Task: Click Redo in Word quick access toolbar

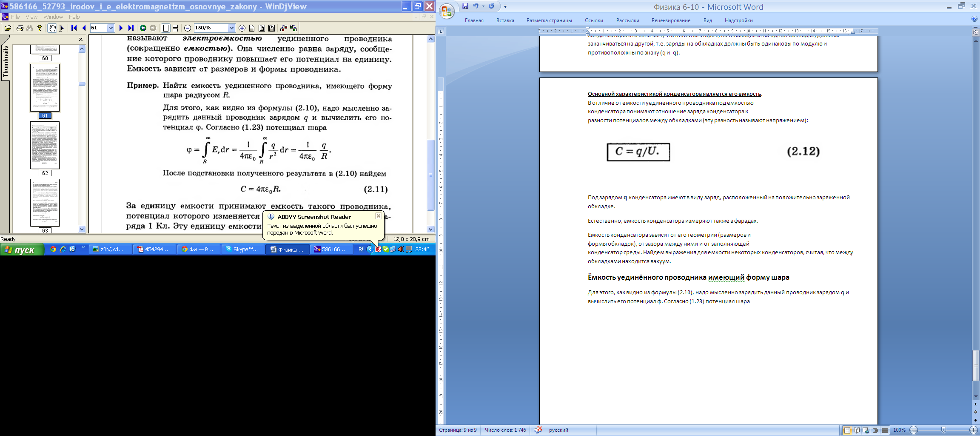Action: pyautogui.click(x=491, y=6)
